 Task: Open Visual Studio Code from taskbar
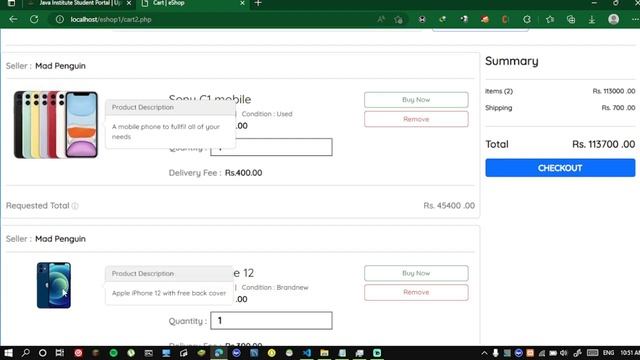[x=307, y=353]
